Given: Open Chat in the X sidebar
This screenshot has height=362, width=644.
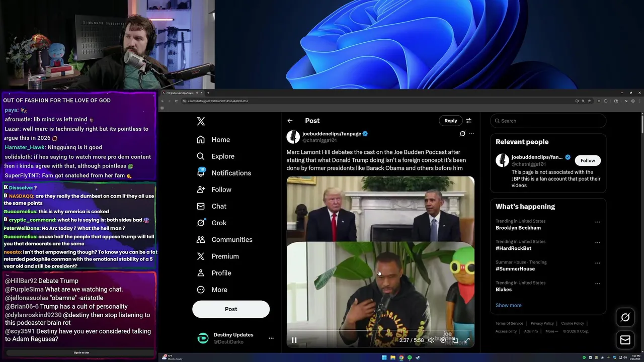Looking at the screenshot, I should point(211,206).
